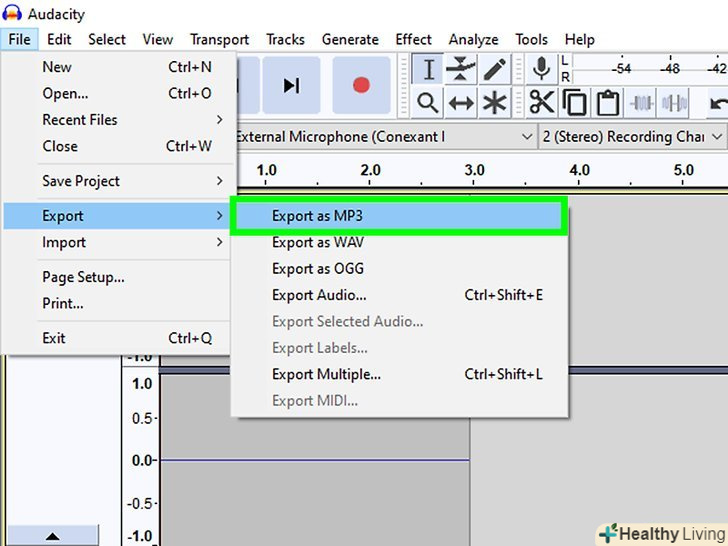The width and height of the screenshot is (728, 546).
Task: Click the red Record button
Action: (361, 85)
